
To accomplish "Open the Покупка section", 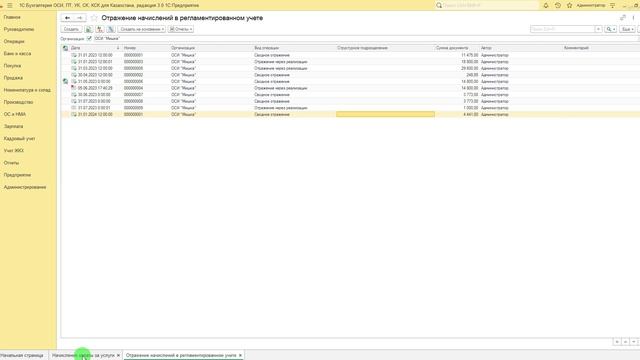I will point(12,66).
